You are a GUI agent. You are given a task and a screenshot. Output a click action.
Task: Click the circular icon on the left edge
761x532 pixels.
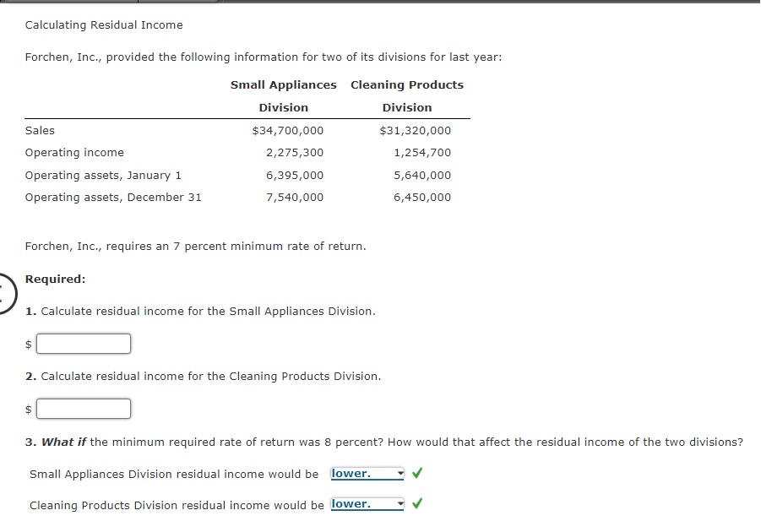click(3, 294)
